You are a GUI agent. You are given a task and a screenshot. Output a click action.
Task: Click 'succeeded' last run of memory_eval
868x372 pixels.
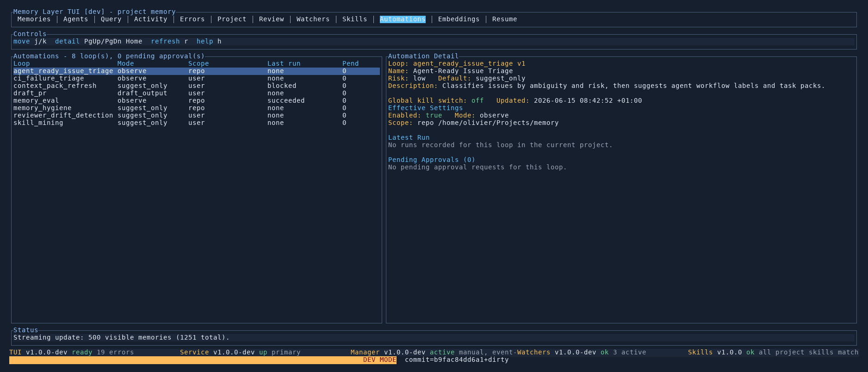pyautogui.click(x=286, y=100)
